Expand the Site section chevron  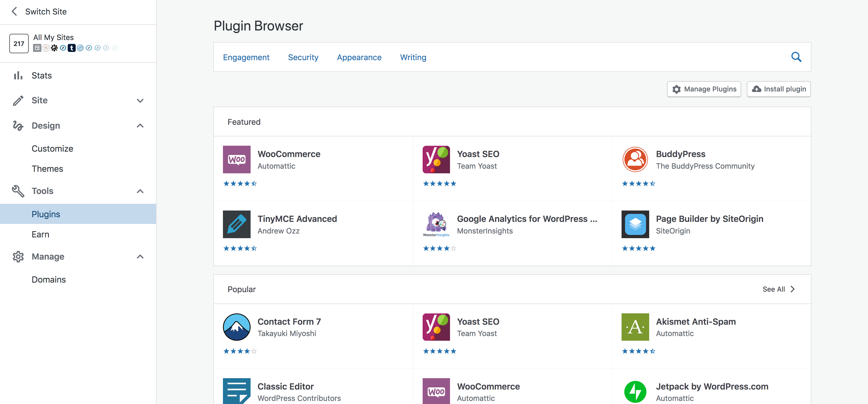pyautogui.click(x=140, y=100)
